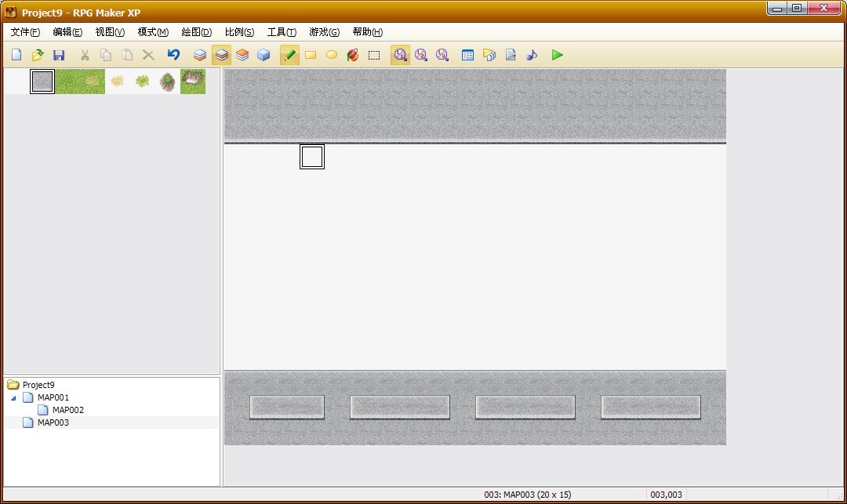Select the Project9 root folder in the tree
This screenshot has height=504, width=847.
coord(38,385)
